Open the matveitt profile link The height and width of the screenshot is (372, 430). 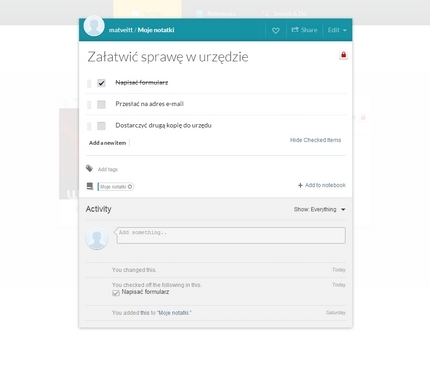(121, 30)
